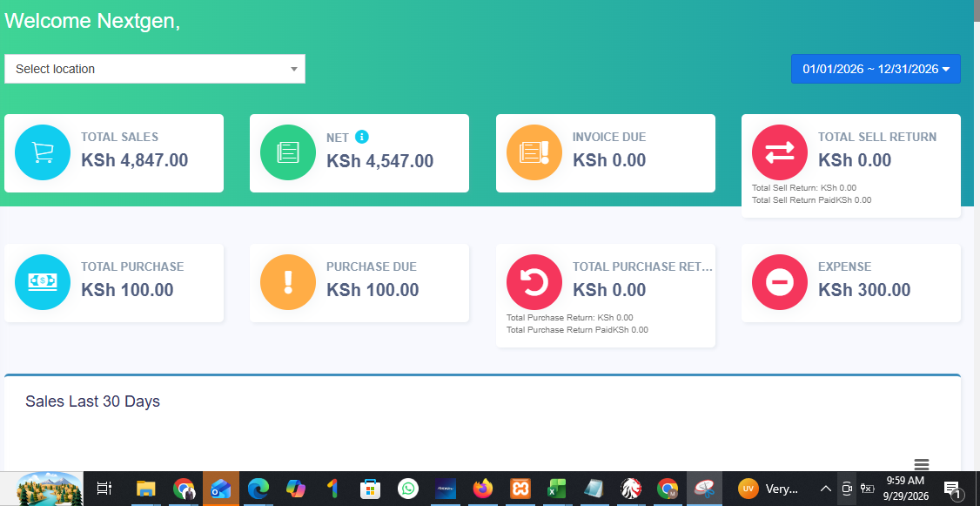The height and width of the screenshot is (506, 980).
Task: Click the 'Sales Last 30 Days' heading
Action: click(x=92, y=401)
